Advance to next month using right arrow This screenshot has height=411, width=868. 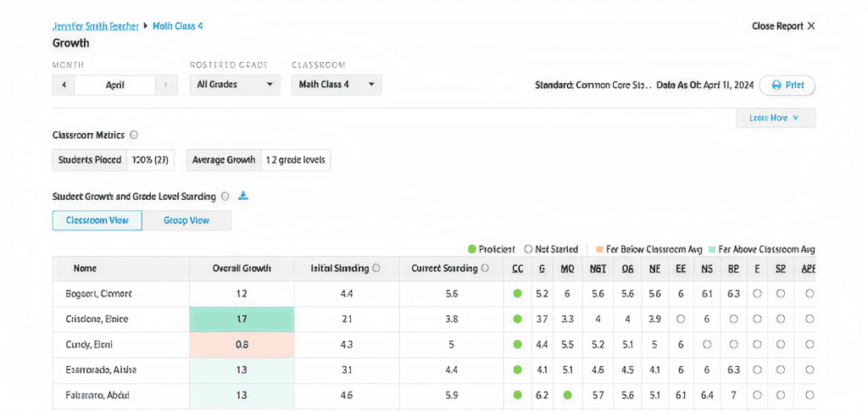pos(166,85)
